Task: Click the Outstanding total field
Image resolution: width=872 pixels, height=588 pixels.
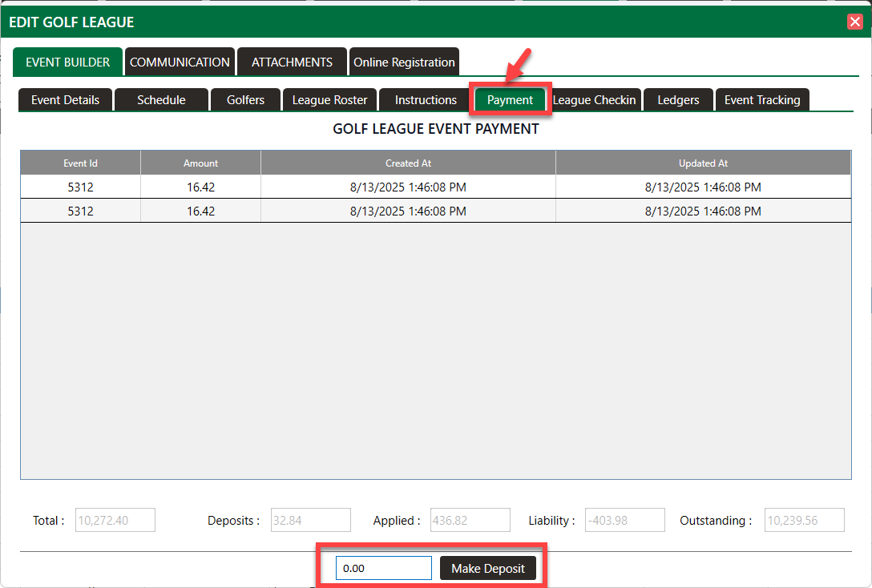Action: click(x=804, y=520)
